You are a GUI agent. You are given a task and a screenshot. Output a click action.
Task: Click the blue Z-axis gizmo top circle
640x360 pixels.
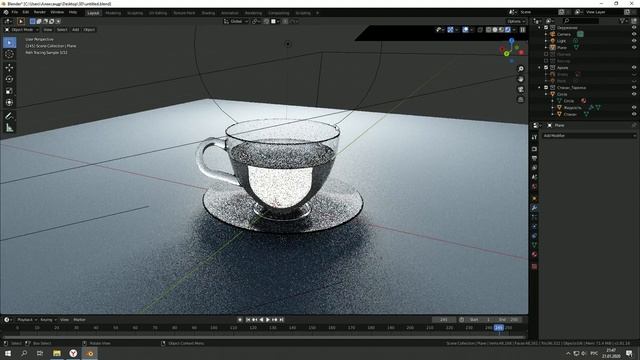512,41
